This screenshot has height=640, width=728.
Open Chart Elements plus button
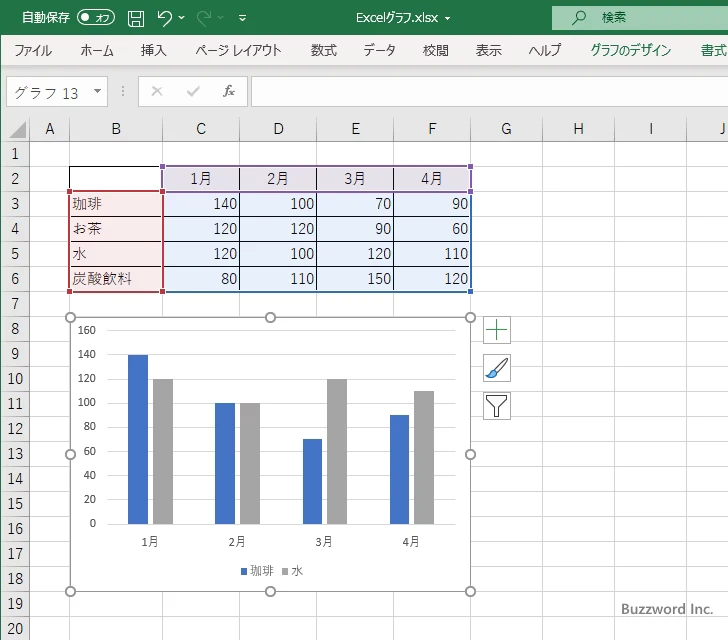coord(496,330)
